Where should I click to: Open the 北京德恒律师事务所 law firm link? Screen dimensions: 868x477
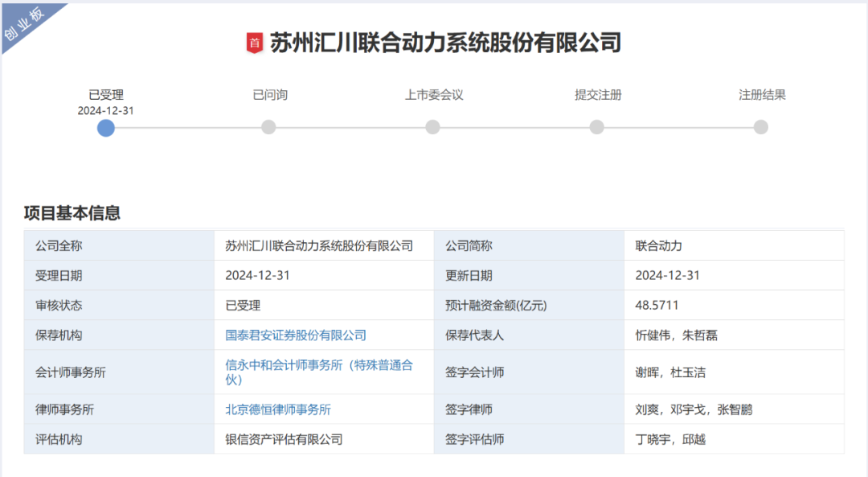(279, 409)
